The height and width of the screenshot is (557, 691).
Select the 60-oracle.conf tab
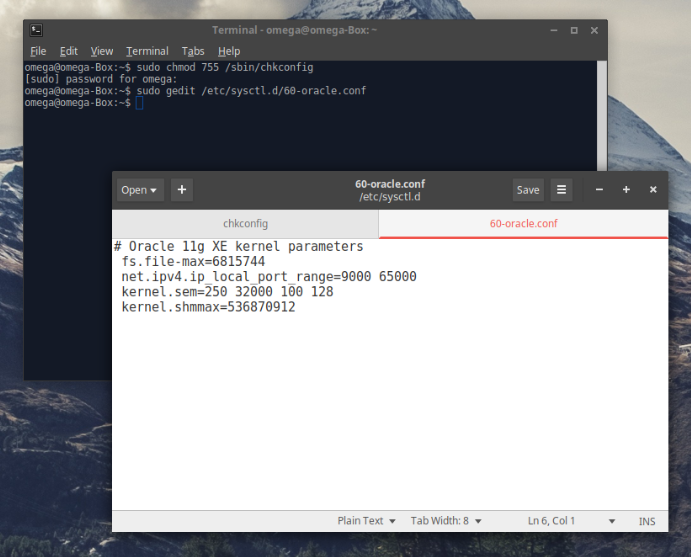point(523,224)
